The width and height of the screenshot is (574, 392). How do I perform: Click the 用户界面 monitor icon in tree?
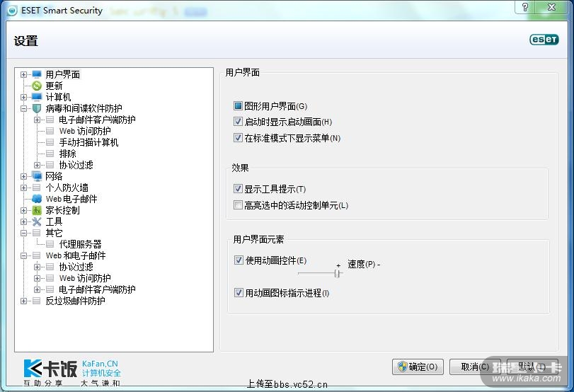pyautogui.click(x=37, y=75)
